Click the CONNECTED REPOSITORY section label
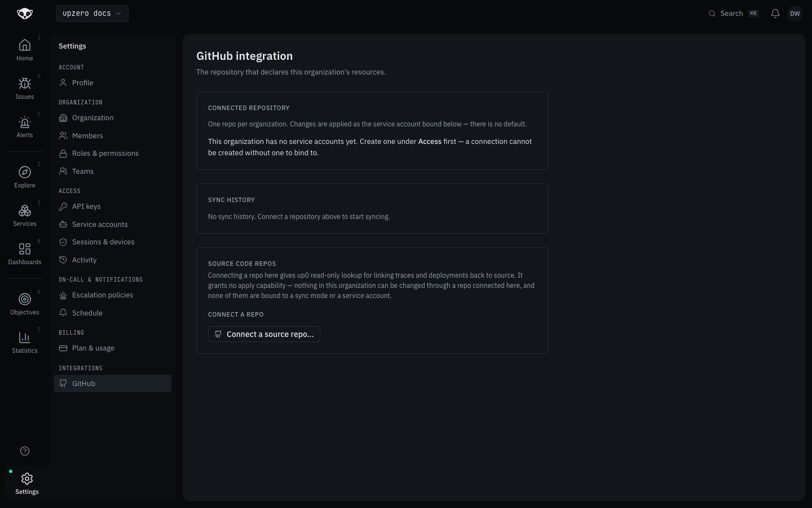The image size is (812, 508). pos(249,108)
